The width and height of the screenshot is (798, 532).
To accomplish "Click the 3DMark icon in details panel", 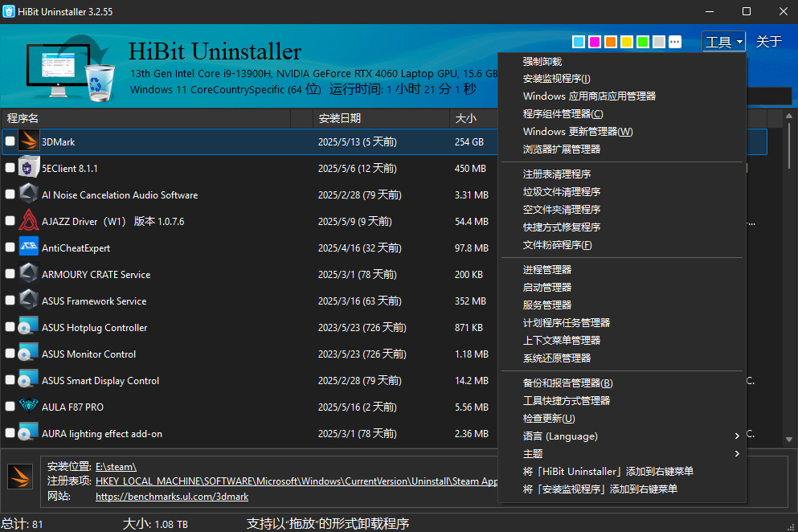I will tap(20, 477).
